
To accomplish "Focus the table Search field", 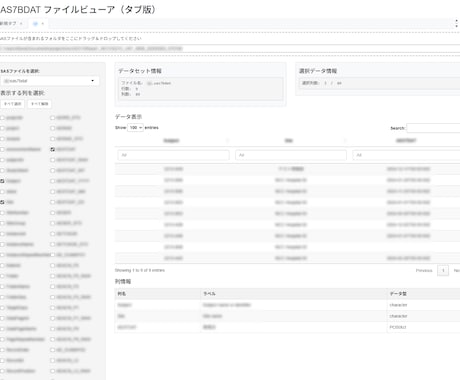I will (433, 128).
